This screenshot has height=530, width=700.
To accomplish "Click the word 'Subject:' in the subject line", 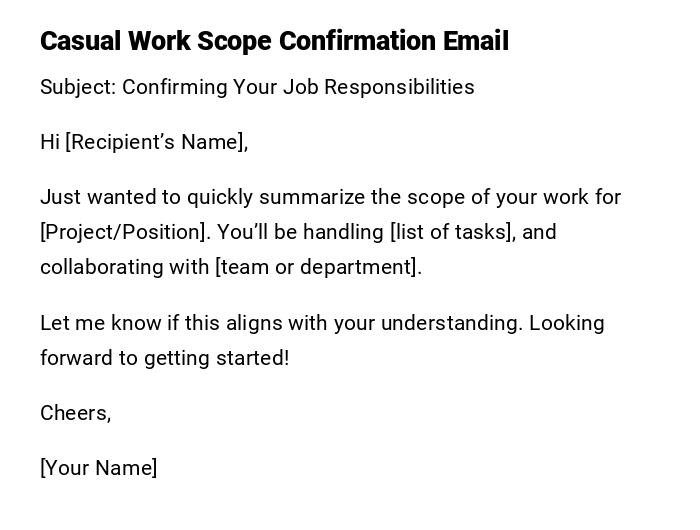I will (x=78, y=87).
